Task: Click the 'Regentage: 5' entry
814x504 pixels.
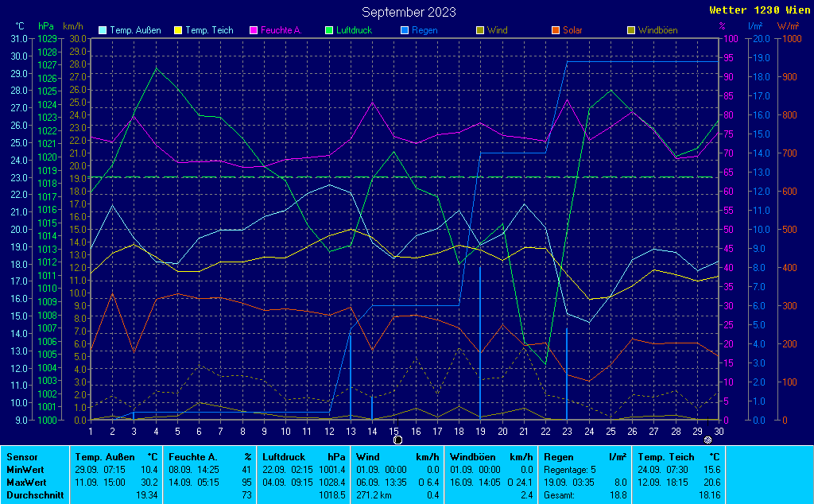Action: pyautogui.click(x=570, y=470)
